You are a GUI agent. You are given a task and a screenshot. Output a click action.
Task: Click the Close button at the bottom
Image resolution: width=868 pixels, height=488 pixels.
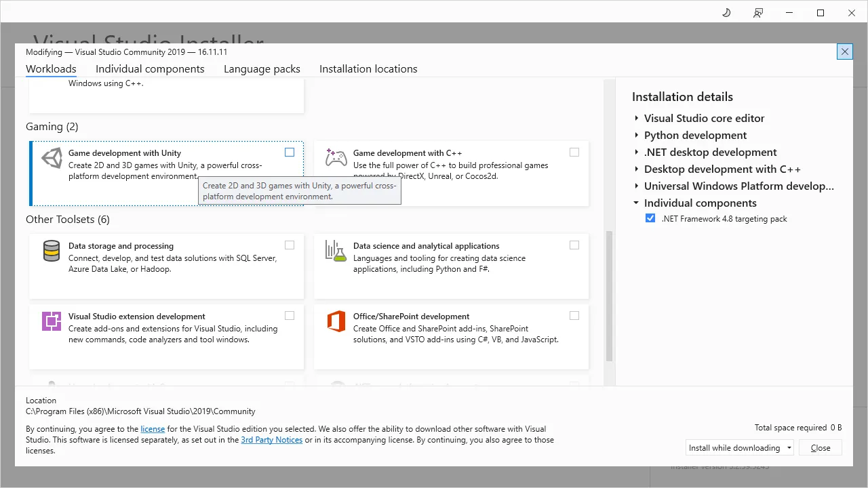pyautogui.click(x=821, y=448)
